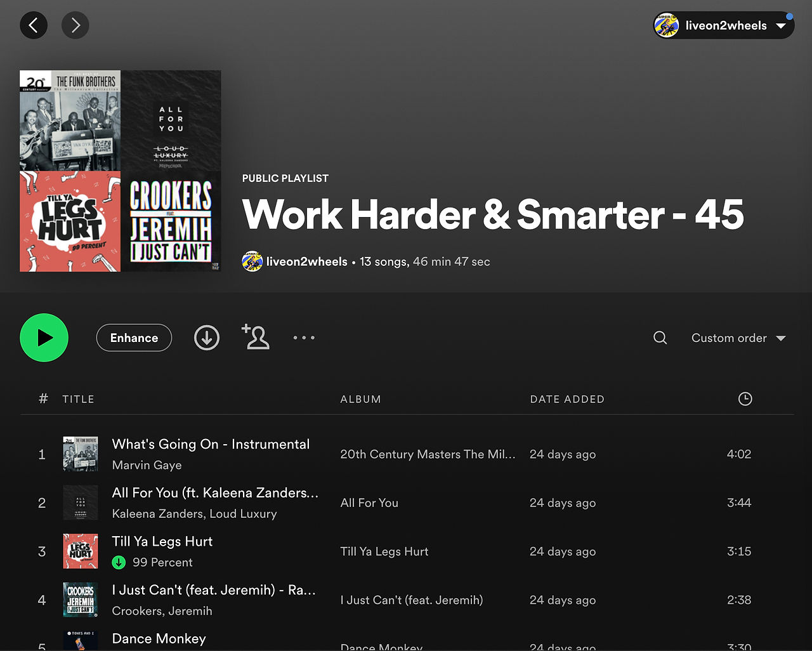Image resolution: width=812 pixels, height=651 pixels.
Task: Open the liveon2wheels account menu
Action: point(724,25)
